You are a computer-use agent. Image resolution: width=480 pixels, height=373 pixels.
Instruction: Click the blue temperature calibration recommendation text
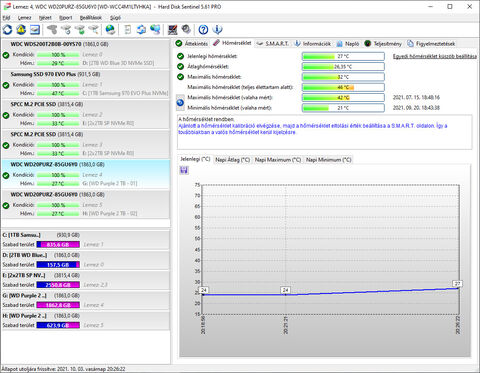(x=313, y=129)
